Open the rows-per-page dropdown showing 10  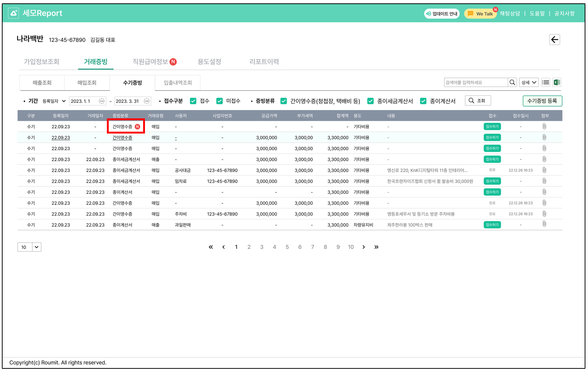tap(30, 247)
